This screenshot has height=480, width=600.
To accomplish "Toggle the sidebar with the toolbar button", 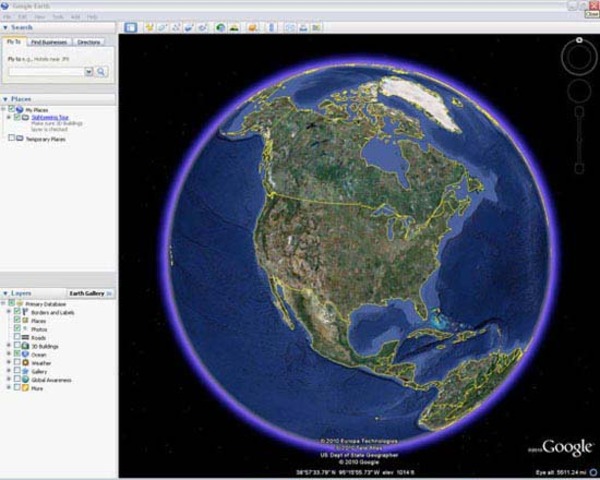I will click(x=130, y=28).
